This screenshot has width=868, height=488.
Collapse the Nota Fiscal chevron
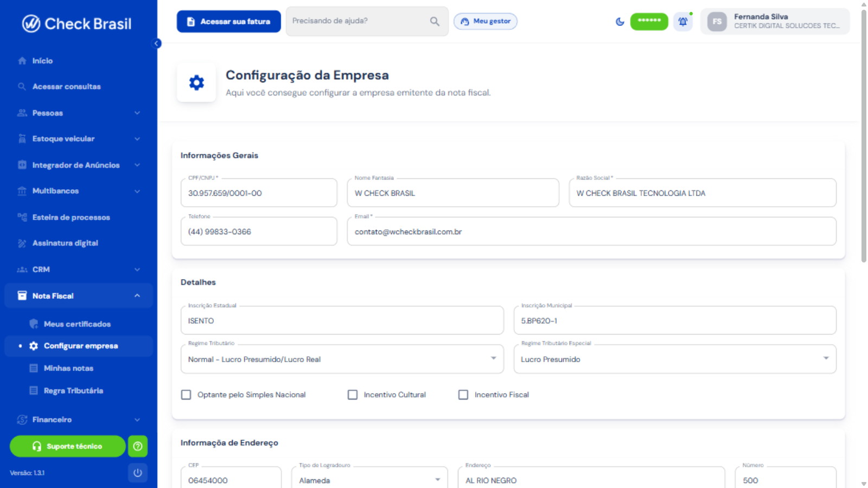click(137, 296)
